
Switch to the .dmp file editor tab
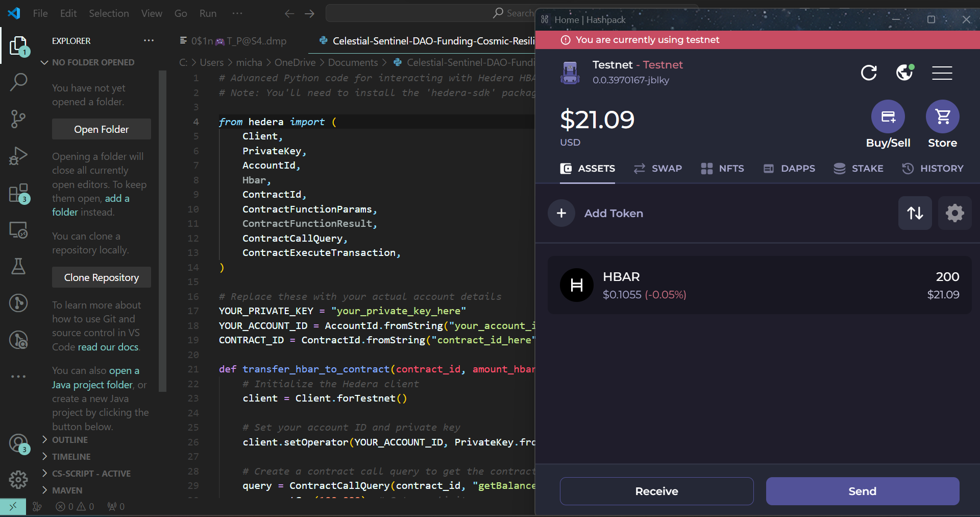click(x=233, y=41)
